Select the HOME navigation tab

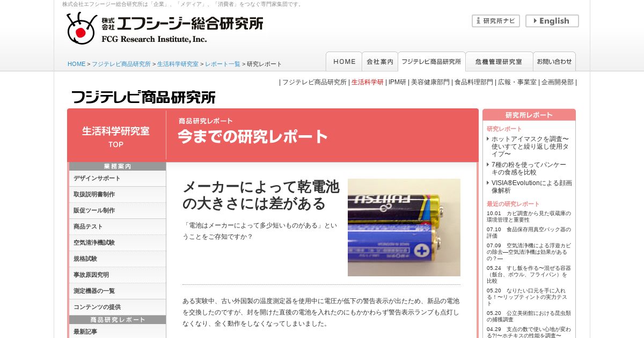pos(344,61)
